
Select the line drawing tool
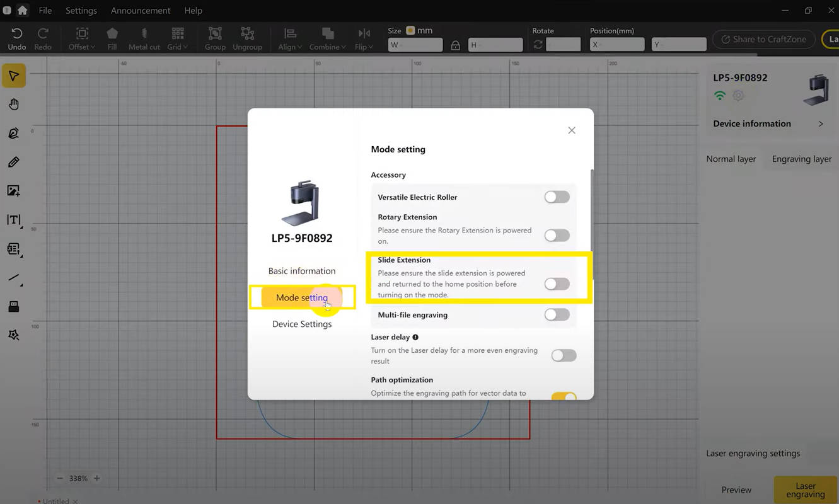(14, 278)
